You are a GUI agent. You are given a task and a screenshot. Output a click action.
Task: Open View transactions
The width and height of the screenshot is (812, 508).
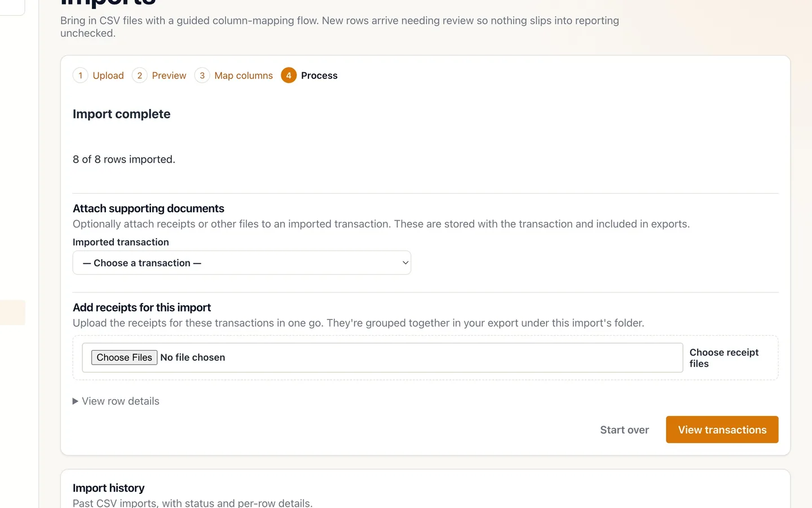coord(722,430)
